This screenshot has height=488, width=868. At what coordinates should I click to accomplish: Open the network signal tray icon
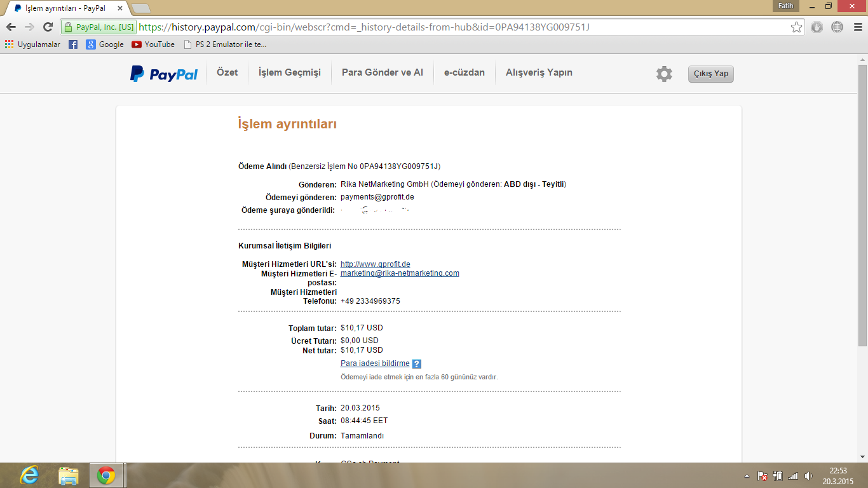point(792,475)
